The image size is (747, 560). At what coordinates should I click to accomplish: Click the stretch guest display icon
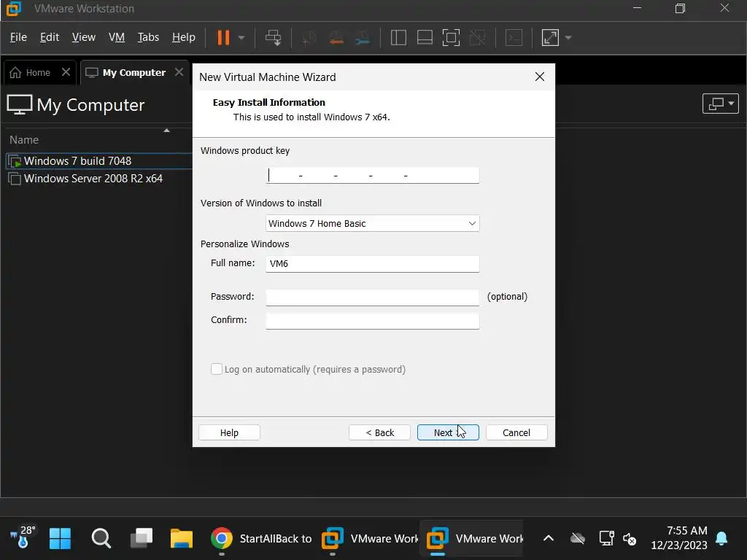pyautogui.click(x=550, y=38)
